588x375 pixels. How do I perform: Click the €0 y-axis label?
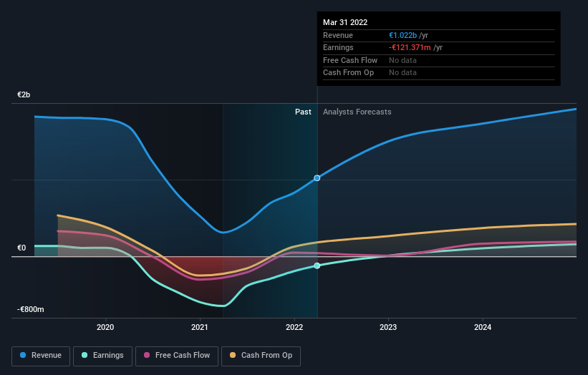21,248
